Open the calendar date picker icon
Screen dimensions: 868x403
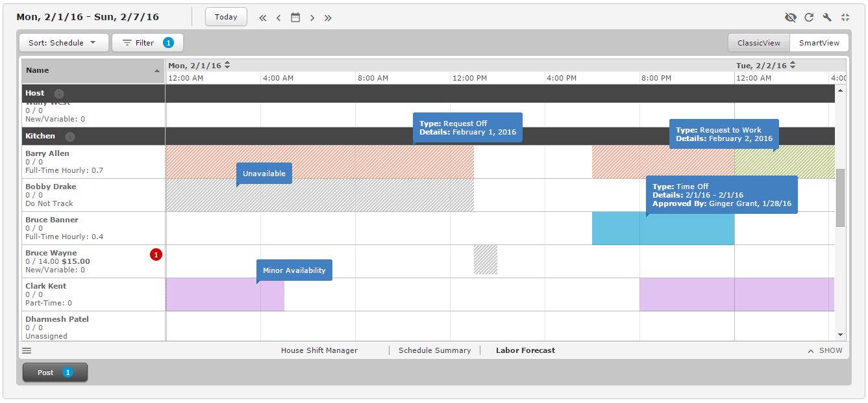pos(295,18)
